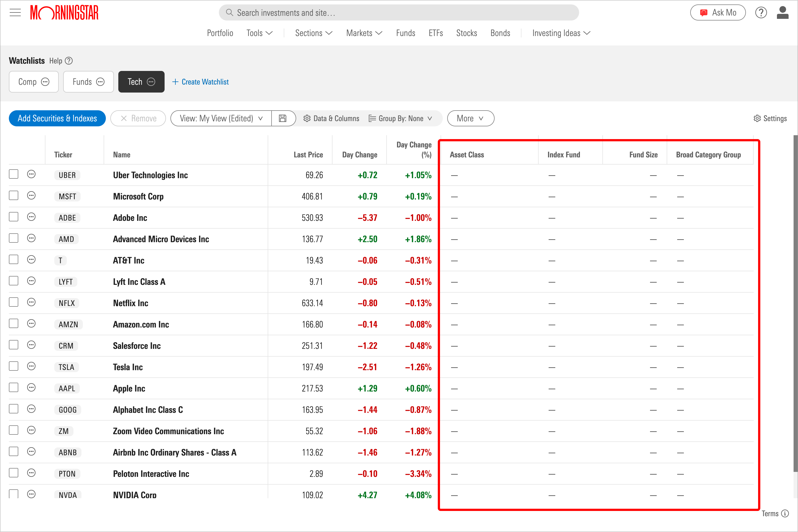Tick the Netflix row checkbox
The image size is (798, 532).
point(14,302)
